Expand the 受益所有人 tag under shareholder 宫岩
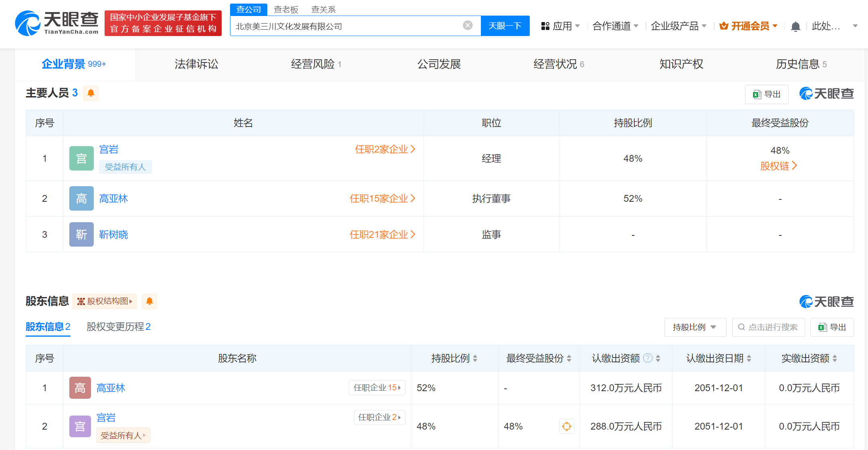This screenshot has width=868, height=450. pos(123,435)
